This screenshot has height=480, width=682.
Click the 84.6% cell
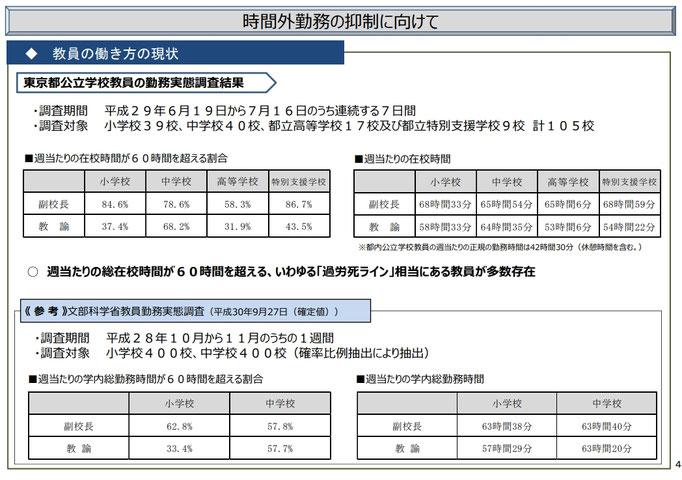point(115,204)
